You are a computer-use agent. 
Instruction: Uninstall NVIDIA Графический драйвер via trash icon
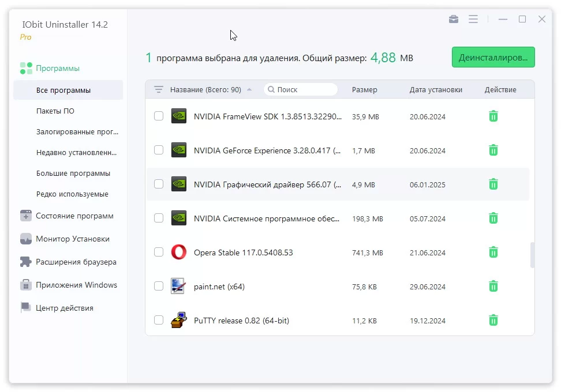click(493, 184)
